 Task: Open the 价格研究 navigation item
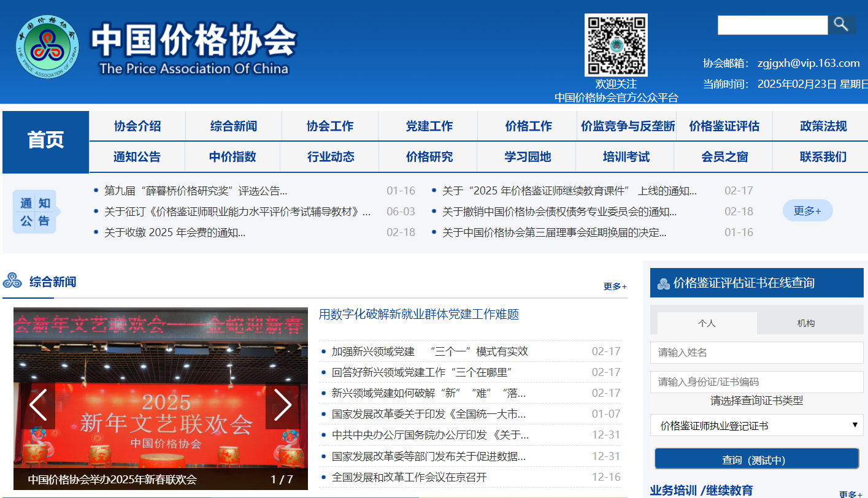429,157
